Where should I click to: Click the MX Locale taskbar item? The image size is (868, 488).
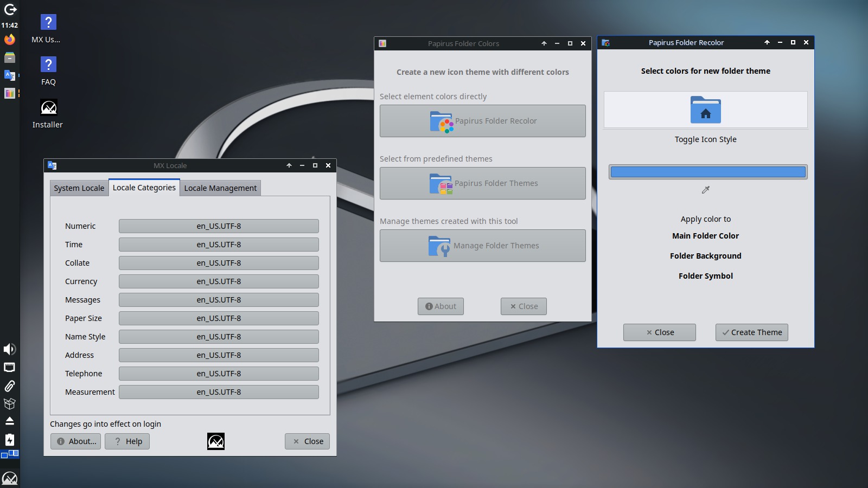click(x=10, y=75)
